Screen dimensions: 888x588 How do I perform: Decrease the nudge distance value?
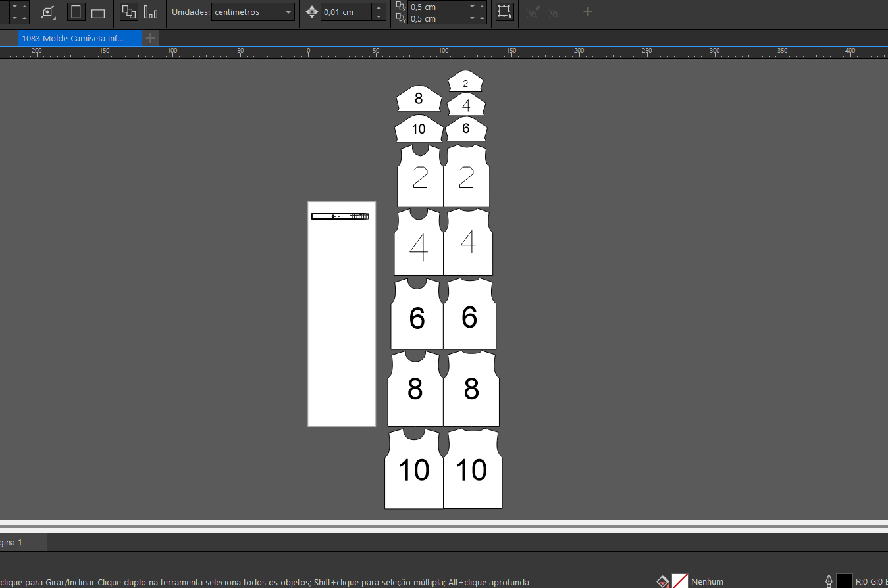[379, 16]
